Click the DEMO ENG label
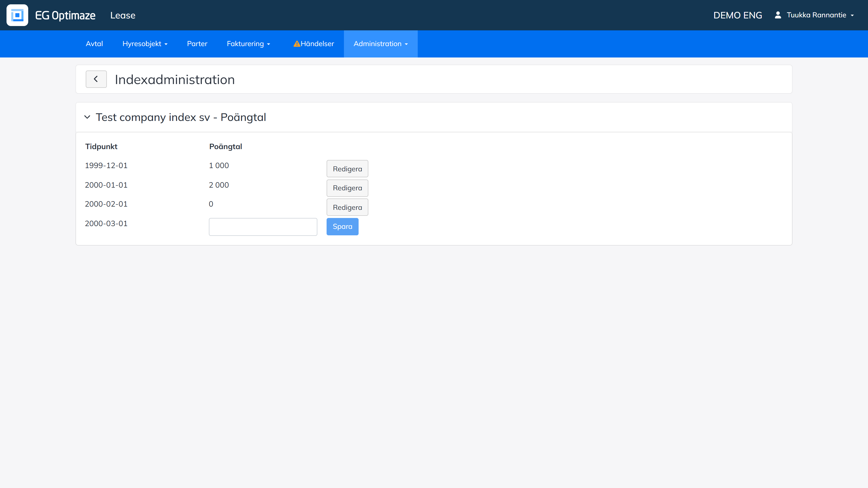The width and height of the screenshot is (868, 488). coord(738,15)
